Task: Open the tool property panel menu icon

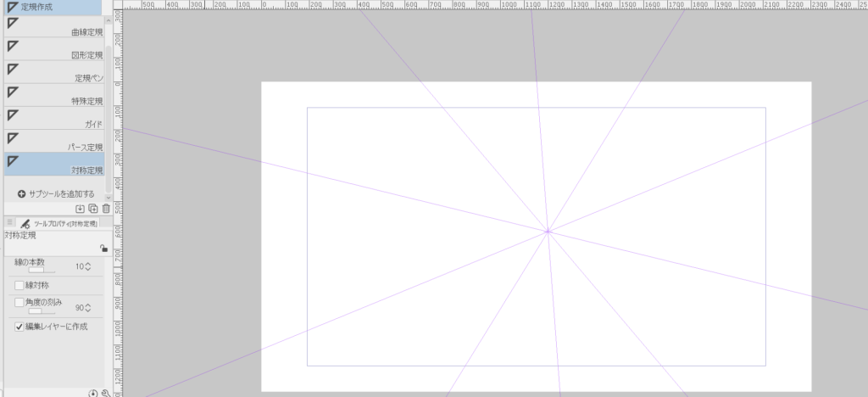Action: [x=9, y=221]
